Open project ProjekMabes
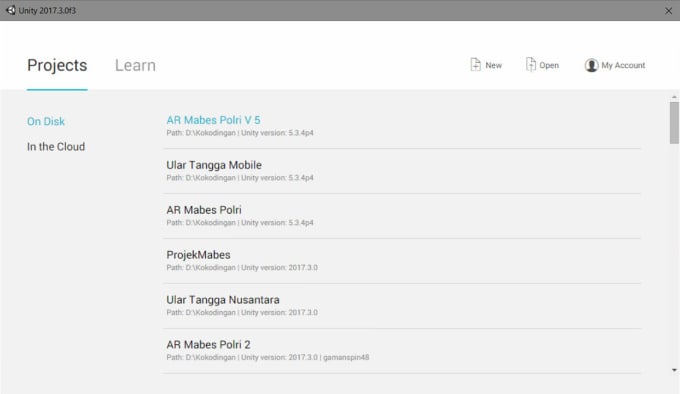The height and width of the screenshot is (394, 680). click(x=198, y=255)
